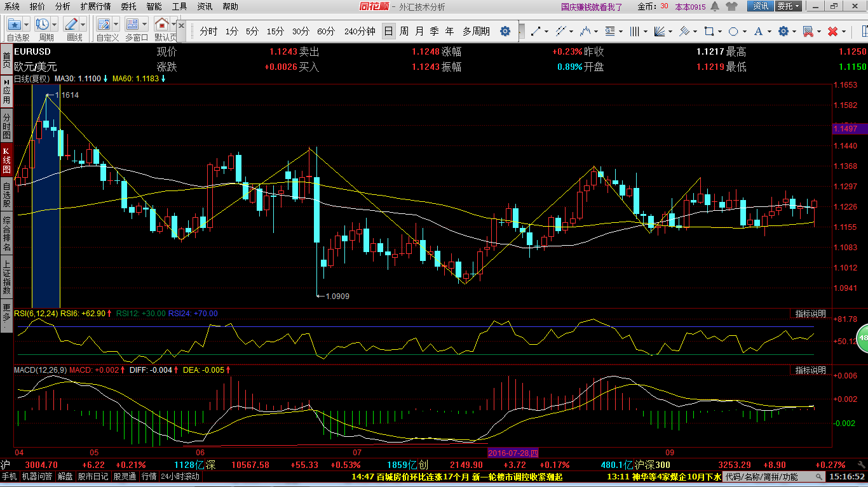Switch to 240分钟 period
Viewport: 868px width, 487px height.
360,31
